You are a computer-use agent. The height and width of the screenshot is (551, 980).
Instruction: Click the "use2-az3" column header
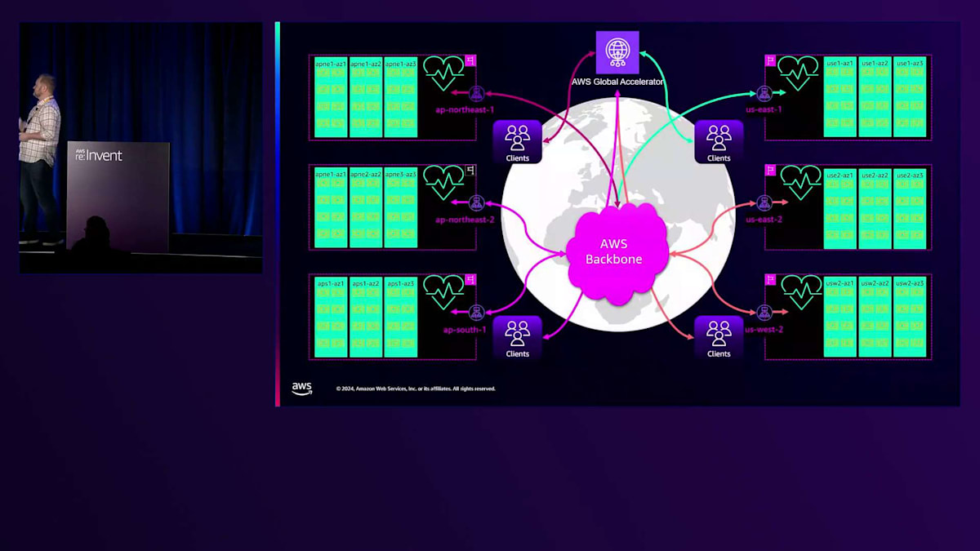[910, 174]
